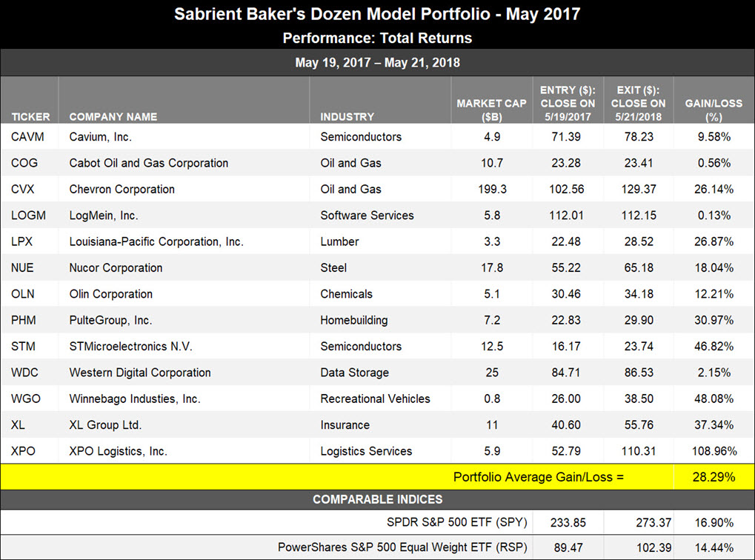Click Nucor's exit price 65.18
The width and height of the screenshot is (755, 560).
click(x=639, y=267)
